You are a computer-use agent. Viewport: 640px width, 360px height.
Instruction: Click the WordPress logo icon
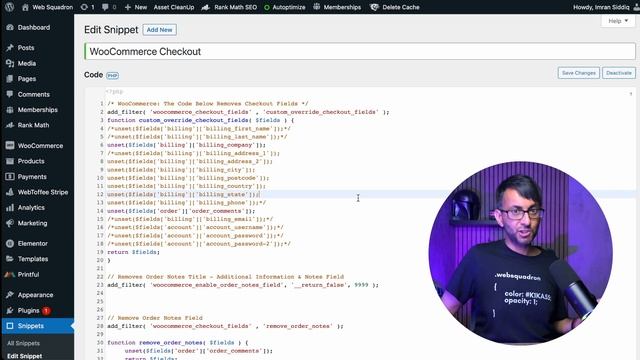click(x=9, y=7)
